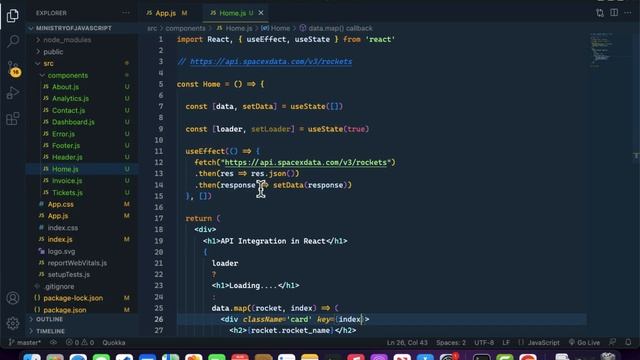The image size is (640, 360).
Task: Click Quokka in the status bar
Action: pyautogui.click(x=114, y=343)
